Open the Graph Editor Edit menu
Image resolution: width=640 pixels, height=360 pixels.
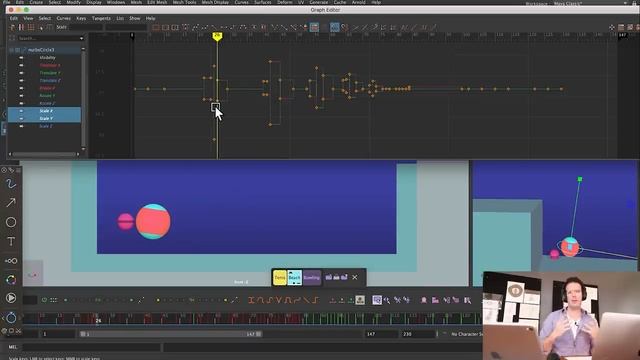(13, 18)
